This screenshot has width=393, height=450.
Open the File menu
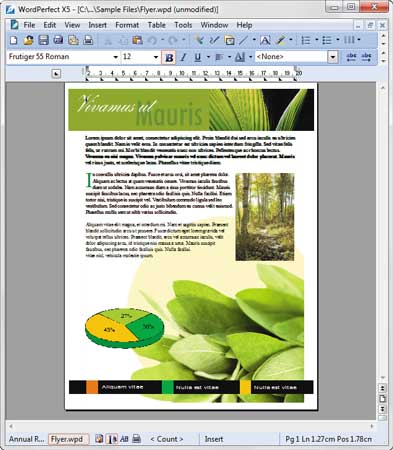29,25
